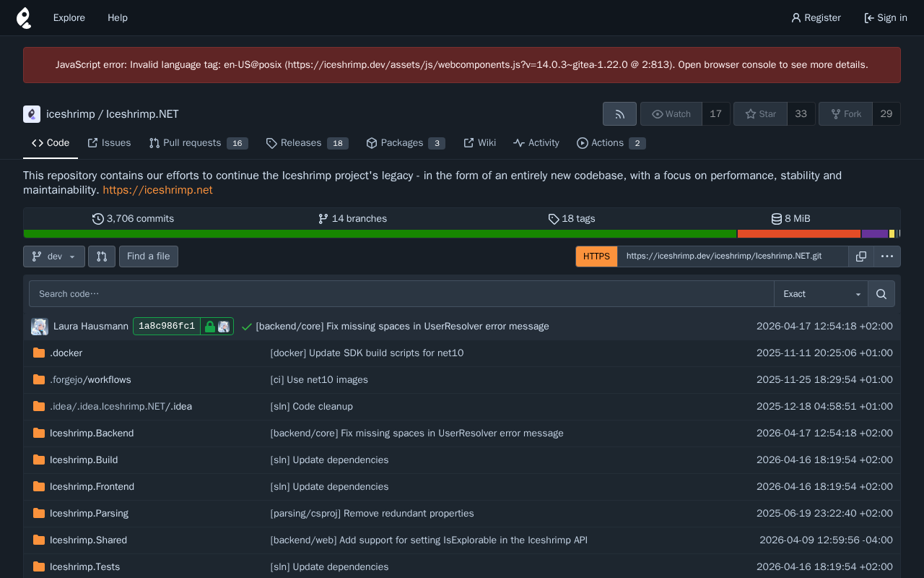
Task: Watch the Iceshrimp.NET repository
Action: pos(671,114)
